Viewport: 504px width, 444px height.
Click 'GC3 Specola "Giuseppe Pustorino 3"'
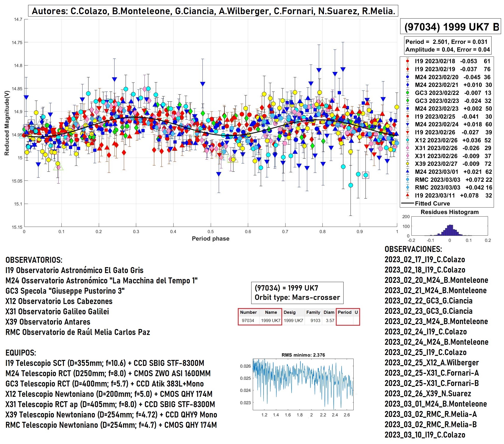coord(65,291)
